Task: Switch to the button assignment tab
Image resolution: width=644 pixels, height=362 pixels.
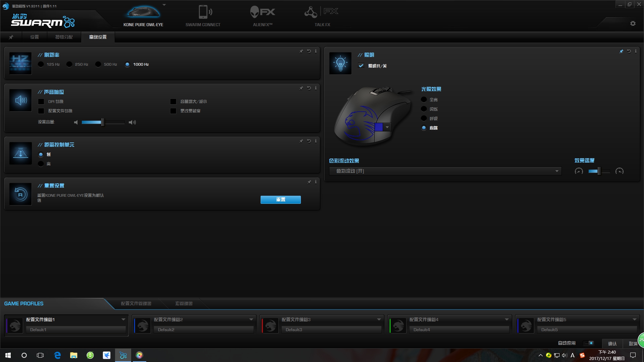Action: [x=64, y=37]
